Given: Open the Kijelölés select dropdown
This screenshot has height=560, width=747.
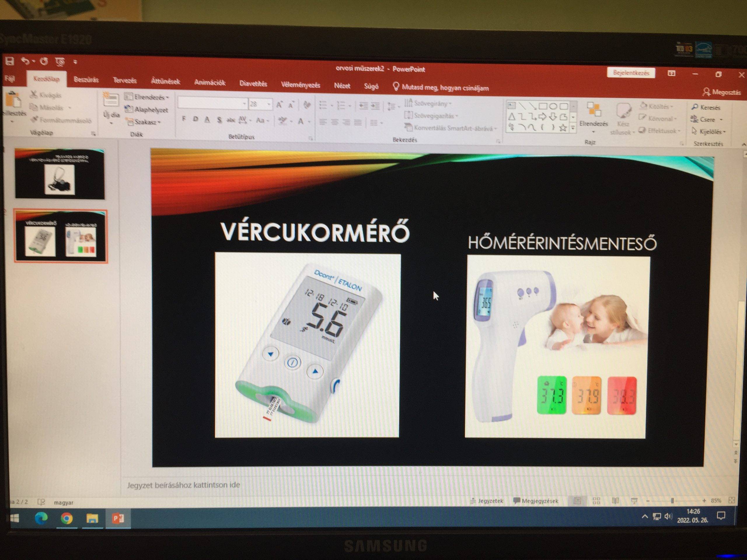Looking at the screenshot, I should (x=708, y=132).
